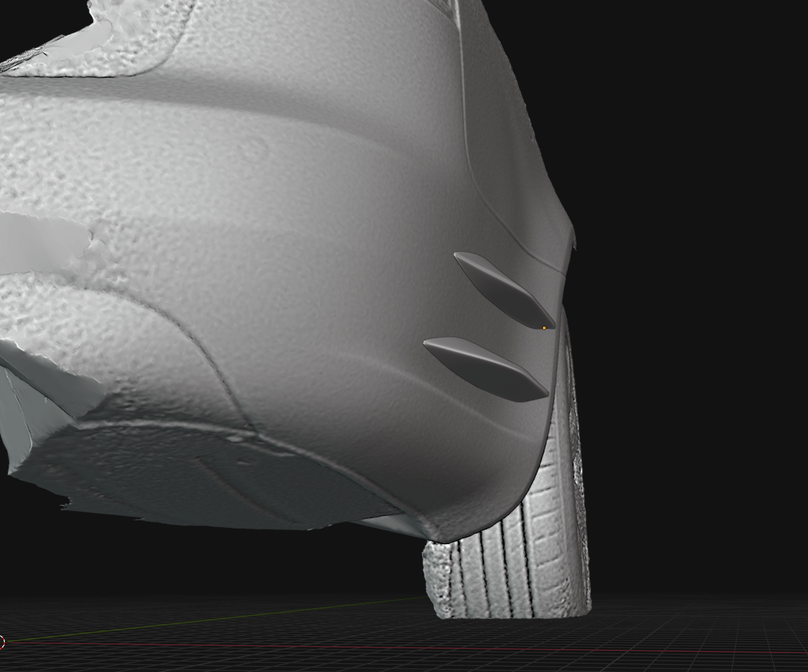Click the tire's contact patch on the floor

click(x=511, y=614)
